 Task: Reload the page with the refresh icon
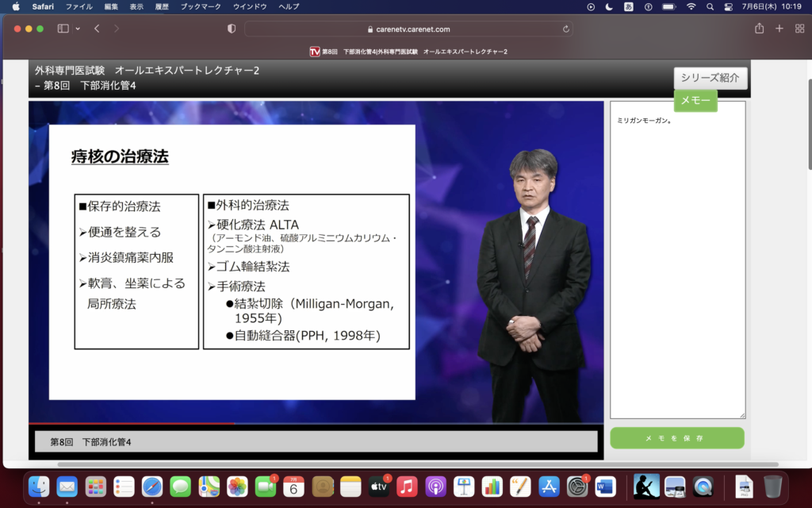pos(565,29)
